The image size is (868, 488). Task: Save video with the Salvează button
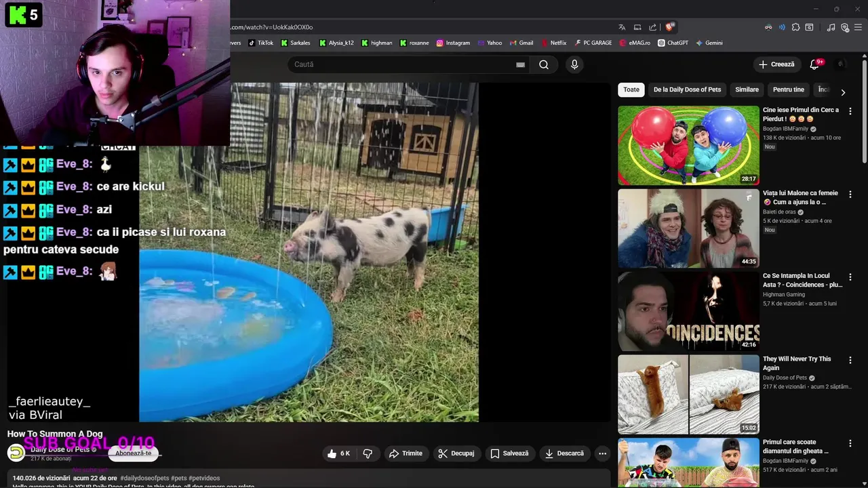pos(509,453)
